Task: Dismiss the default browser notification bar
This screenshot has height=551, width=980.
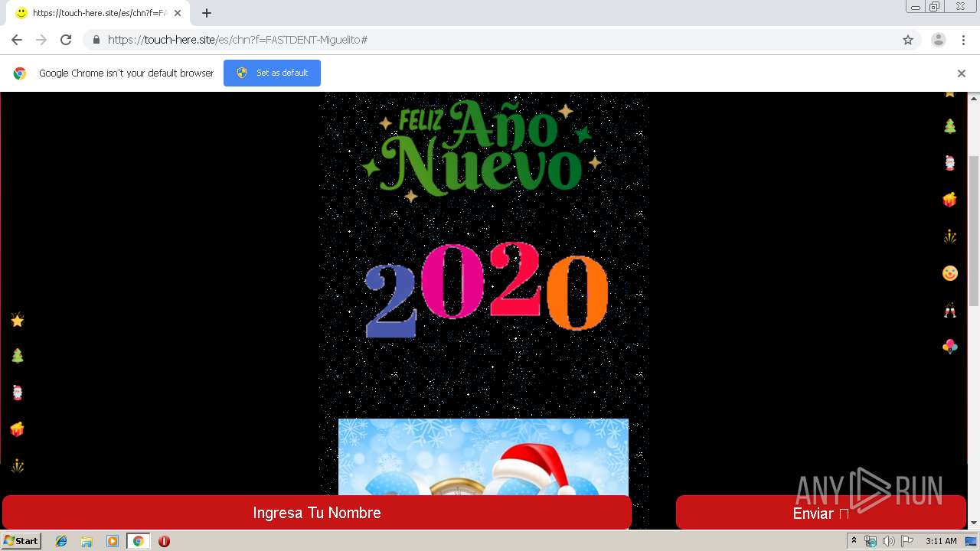Action: click(961, 73)
